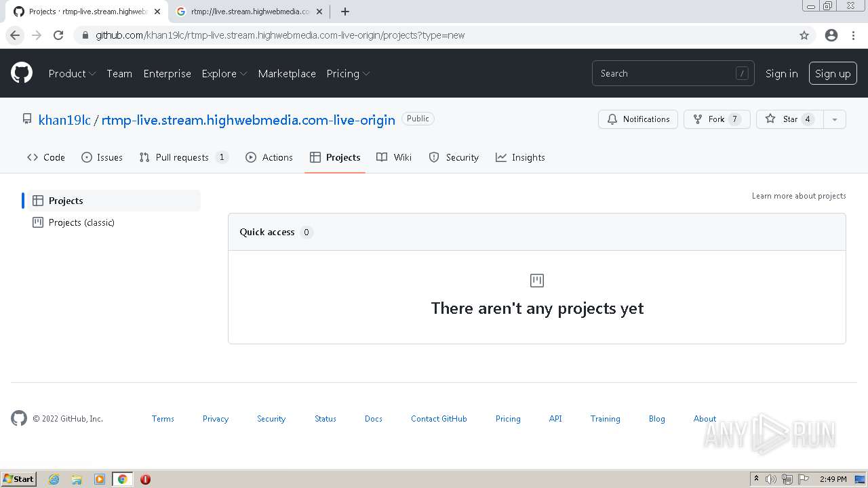Star the repository
The width and height of the screenshot is (868, 488).
[790, 119]
